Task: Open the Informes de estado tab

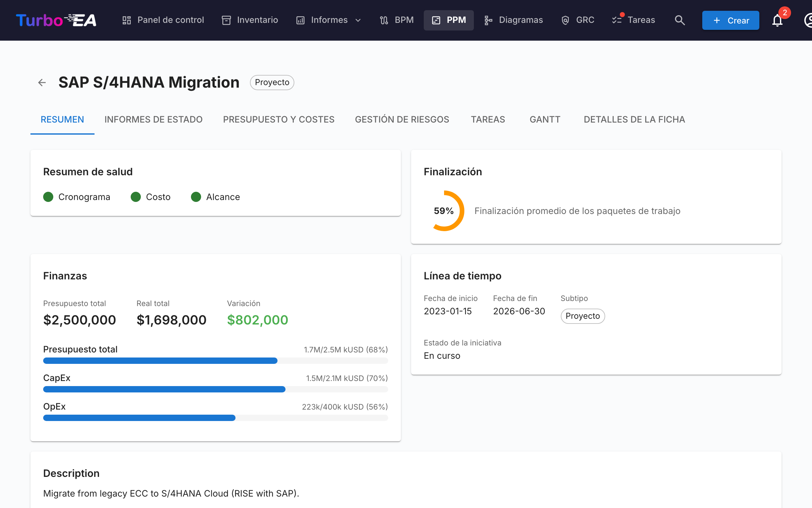Action: click(153, 119)
